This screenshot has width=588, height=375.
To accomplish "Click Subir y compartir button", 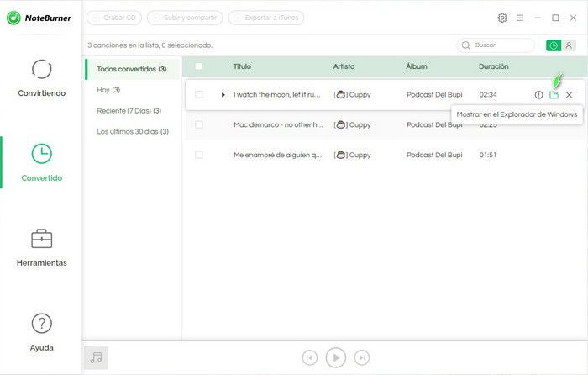I will point(185,18).
